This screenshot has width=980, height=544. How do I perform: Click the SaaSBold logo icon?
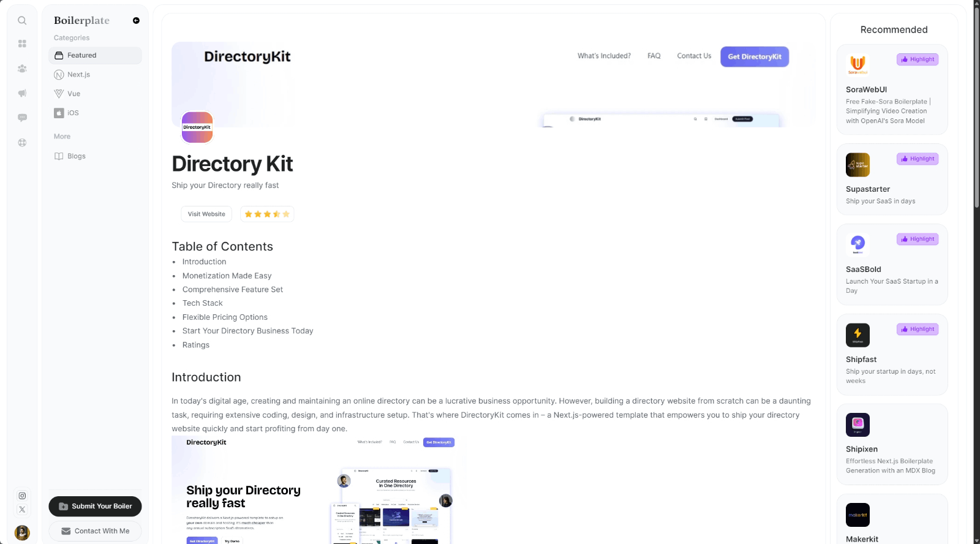(858, 244)
